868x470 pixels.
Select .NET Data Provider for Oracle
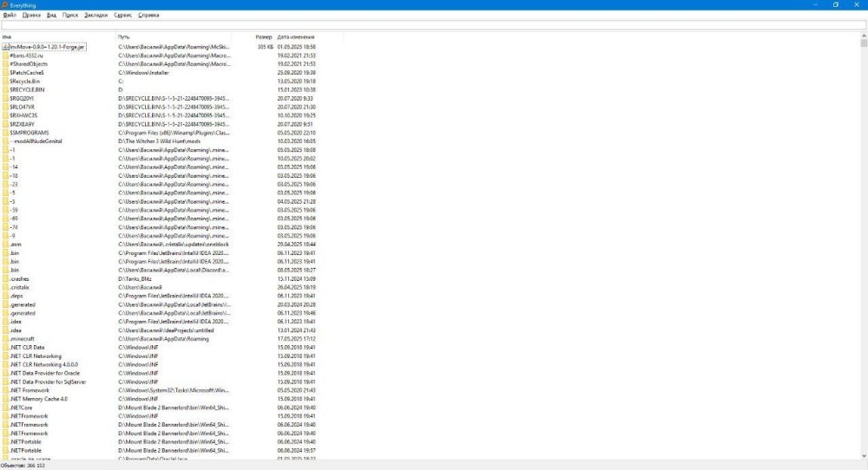[x=45, y=373]
